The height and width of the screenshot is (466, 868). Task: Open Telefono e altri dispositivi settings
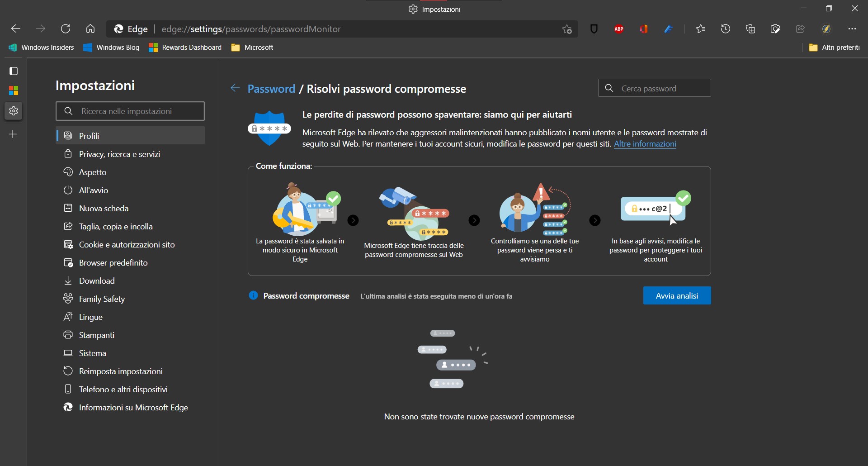pos(130,390)
